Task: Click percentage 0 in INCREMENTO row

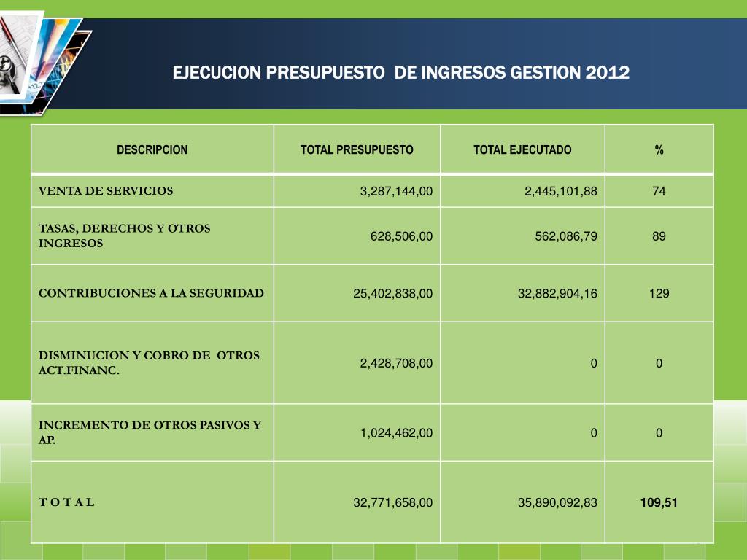Action: coord(659,433)
